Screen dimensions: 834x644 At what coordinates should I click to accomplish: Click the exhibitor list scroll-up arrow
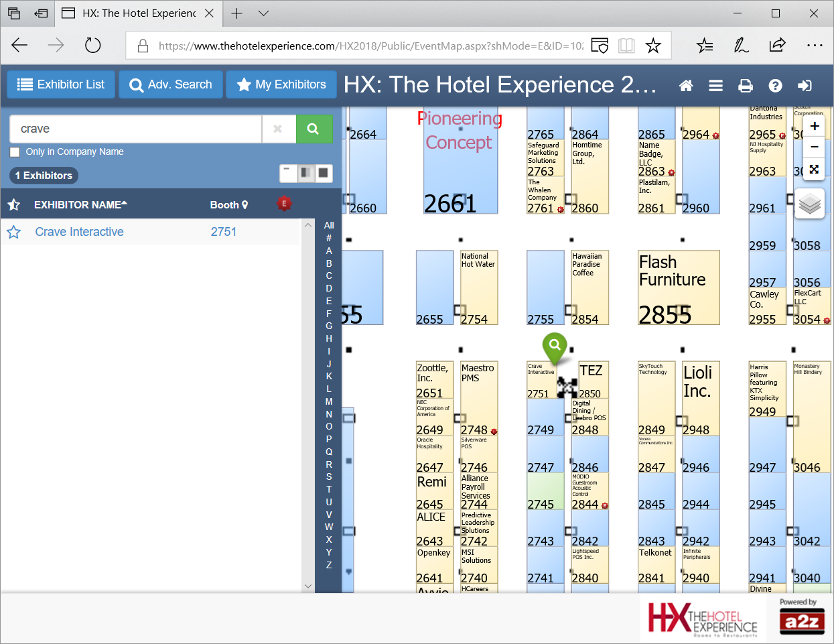click(308, 225)
